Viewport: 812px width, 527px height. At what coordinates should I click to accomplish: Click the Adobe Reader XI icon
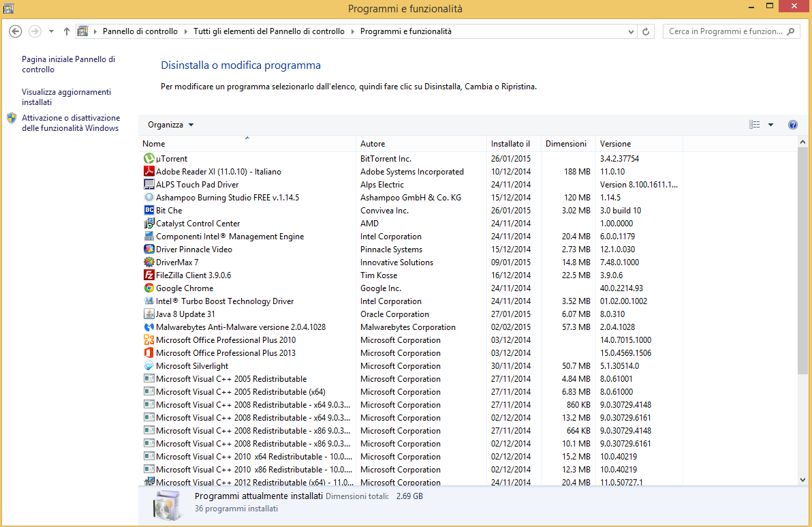(149, 172)
